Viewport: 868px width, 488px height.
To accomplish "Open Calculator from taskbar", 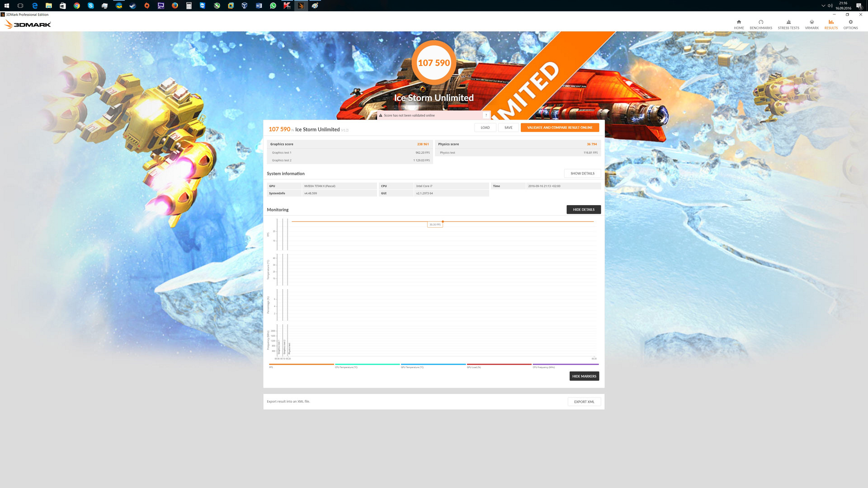I will pos(189,5).
